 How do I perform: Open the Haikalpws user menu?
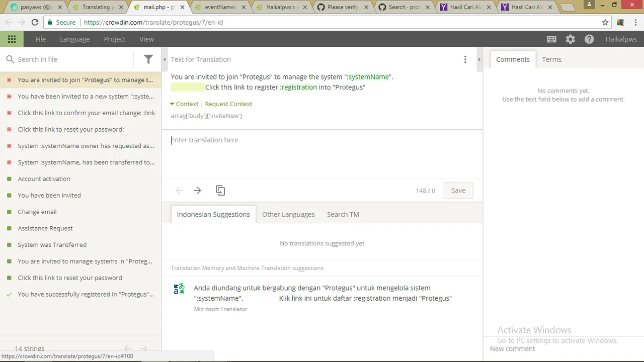[x=621, y=39]
